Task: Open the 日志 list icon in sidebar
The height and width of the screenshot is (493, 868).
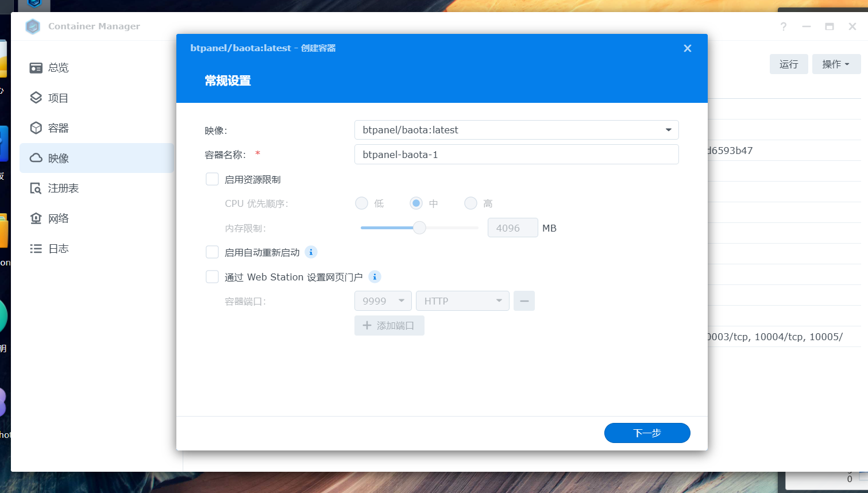Action: (36, 249)
